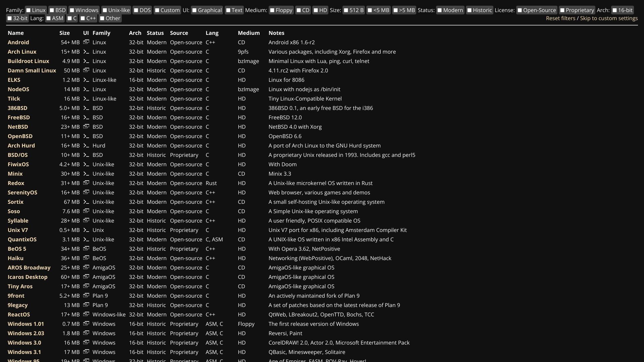Open the Android operating system link

(18, 42)
